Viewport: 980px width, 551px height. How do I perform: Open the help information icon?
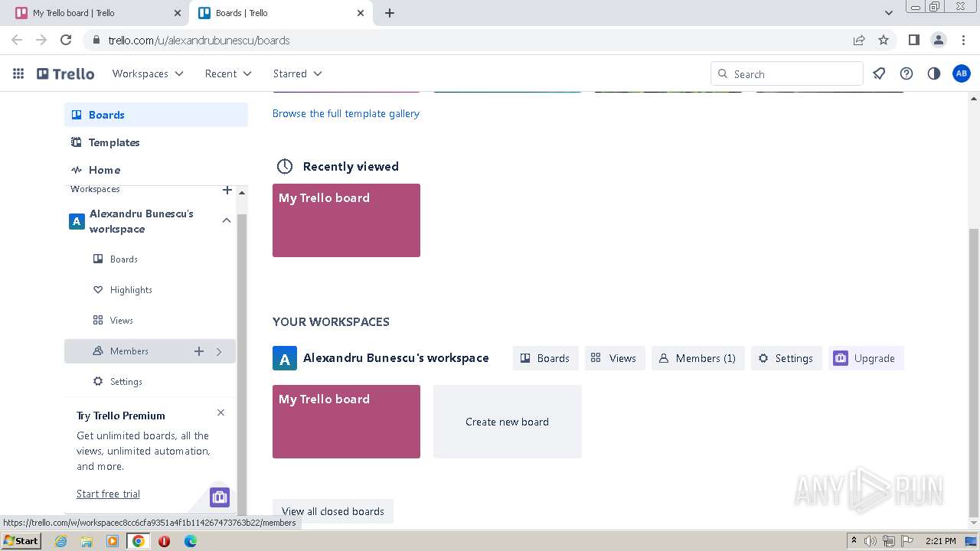(x=906, y=73)
